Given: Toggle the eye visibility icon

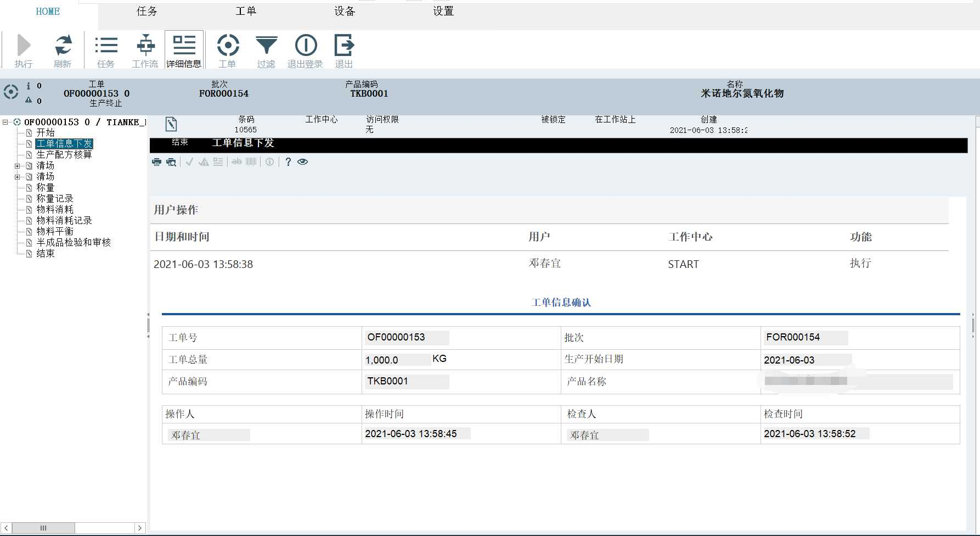Looking at the screenshot, I should (x=303, y=162).
